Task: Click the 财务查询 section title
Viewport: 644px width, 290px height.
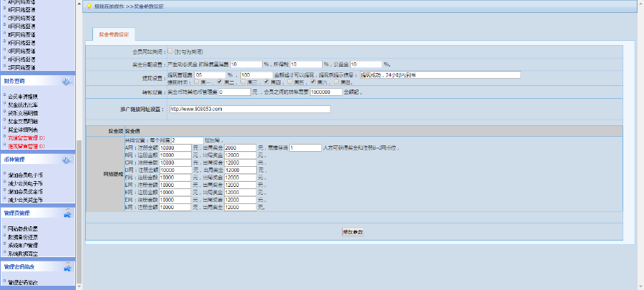Action: pos(14,82)
